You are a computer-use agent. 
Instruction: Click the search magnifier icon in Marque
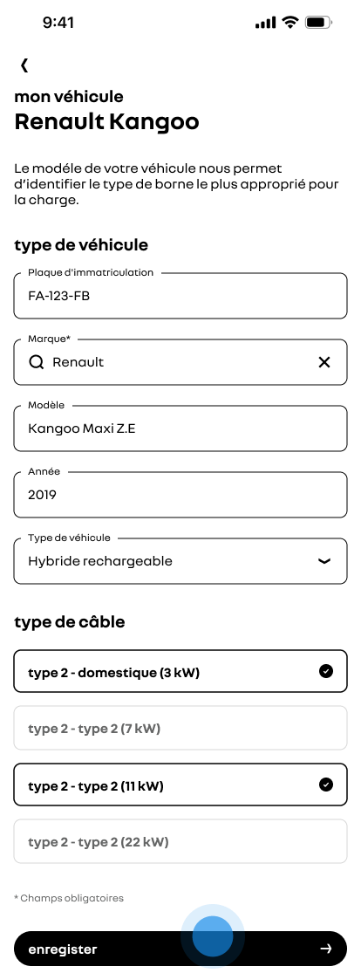pyautogui.click(x=37, y=362)
